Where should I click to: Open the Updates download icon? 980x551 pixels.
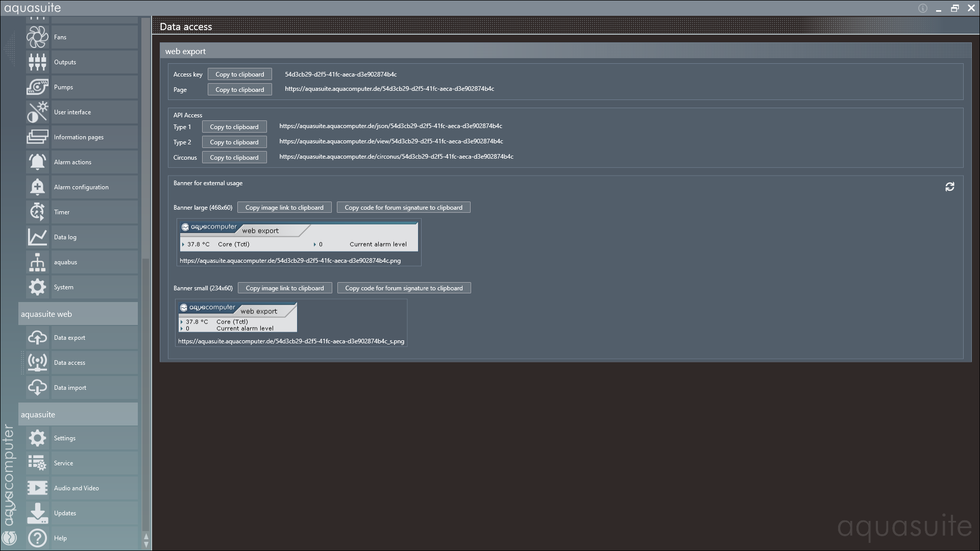tap(37, 513)
